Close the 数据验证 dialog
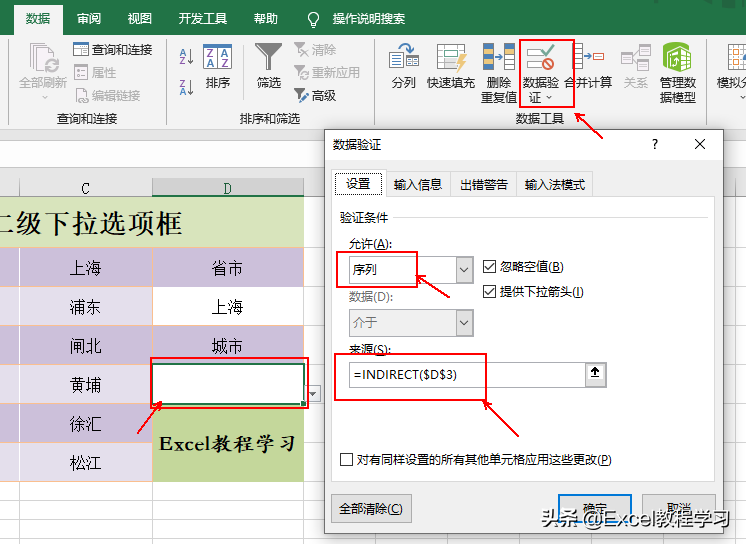Viewport: 746px width, 544px height. 699,144
